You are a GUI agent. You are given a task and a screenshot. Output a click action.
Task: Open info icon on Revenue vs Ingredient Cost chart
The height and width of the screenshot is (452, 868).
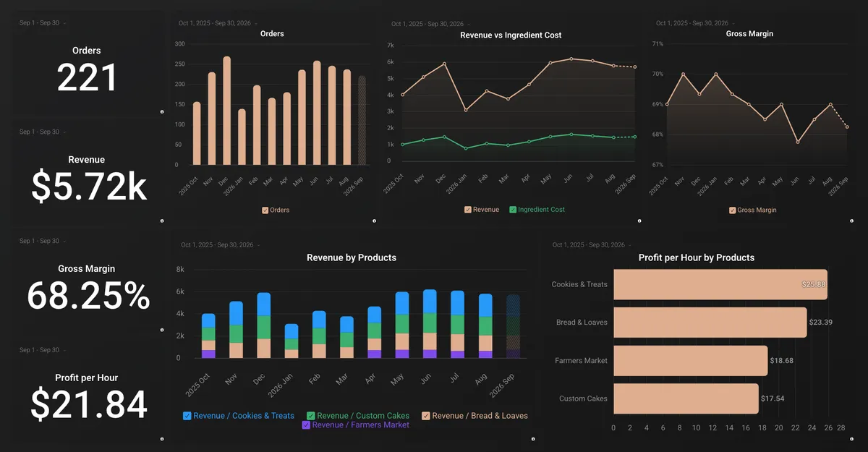point(639,221)
